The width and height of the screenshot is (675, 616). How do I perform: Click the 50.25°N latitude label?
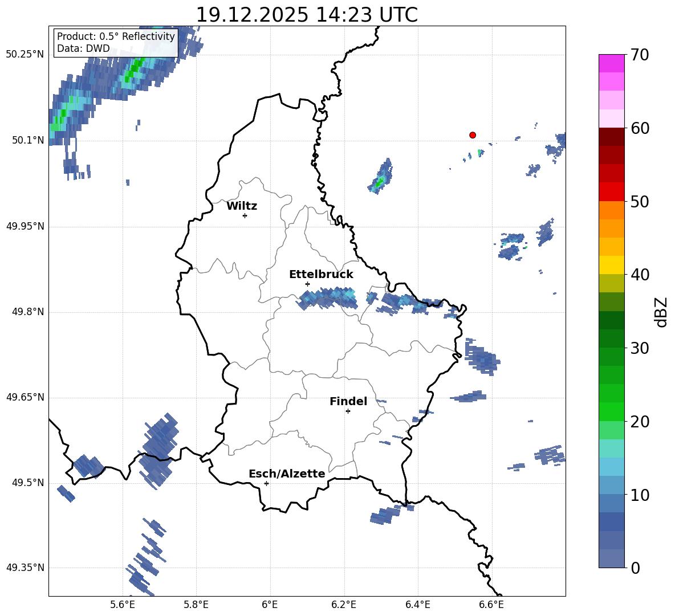pyautogui.click(x=25, y=55)
